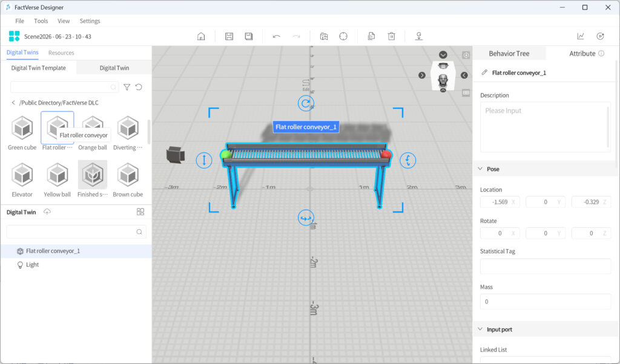The width and height of the screenshot is (620, 364).
Task: Click the copy document icon
Action: [x=371, y=36]
